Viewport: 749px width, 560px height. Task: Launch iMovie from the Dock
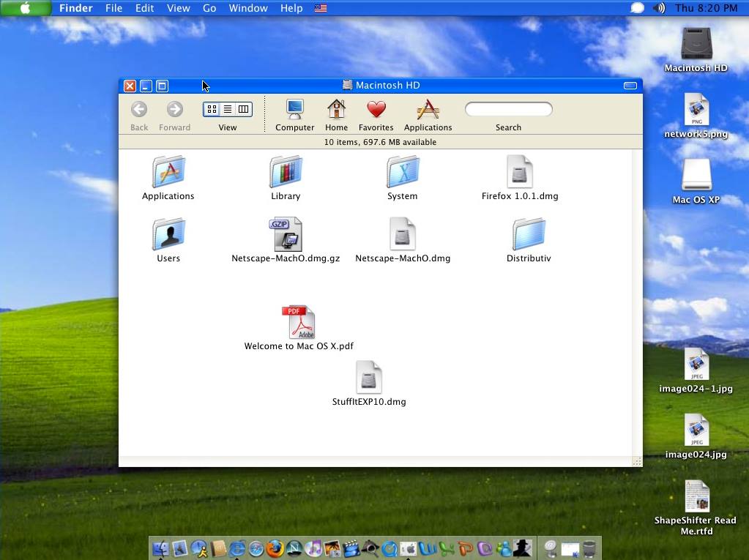pos(351,548)
